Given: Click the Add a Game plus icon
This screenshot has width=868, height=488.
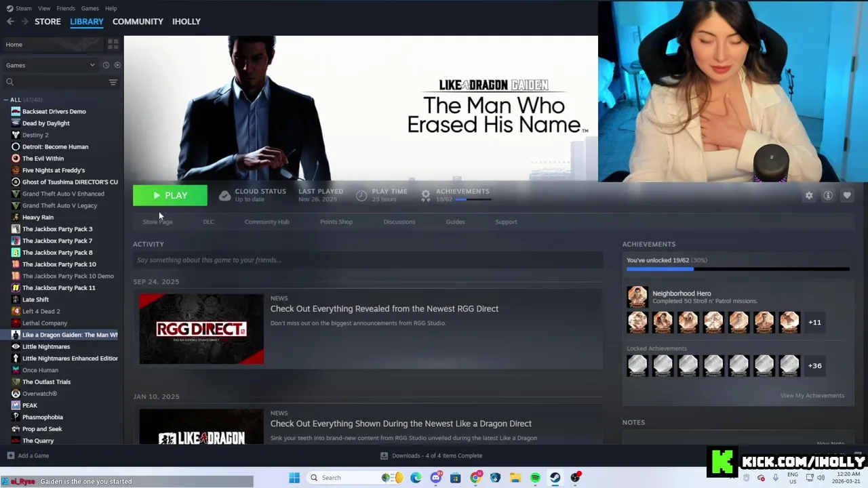Looking at the screenshot, I should [x=10, y=455].
